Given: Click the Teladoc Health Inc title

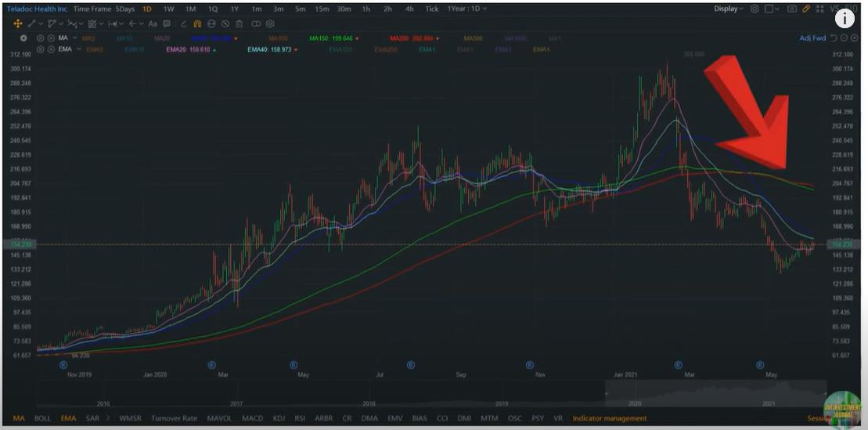Looking at the screenshot, I should pyautogui.click(x=37, y=9).
